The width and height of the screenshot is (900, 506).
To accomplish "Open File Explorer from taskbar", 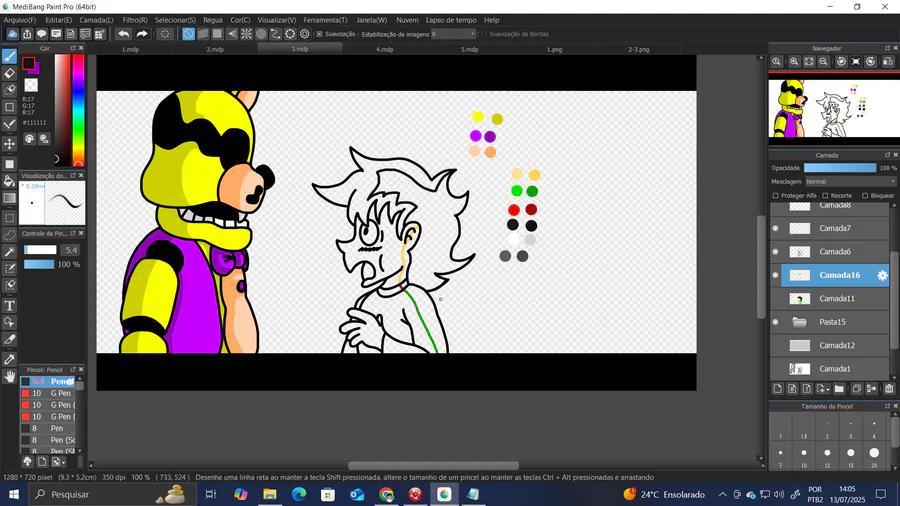I will click(x=269, y=495).
